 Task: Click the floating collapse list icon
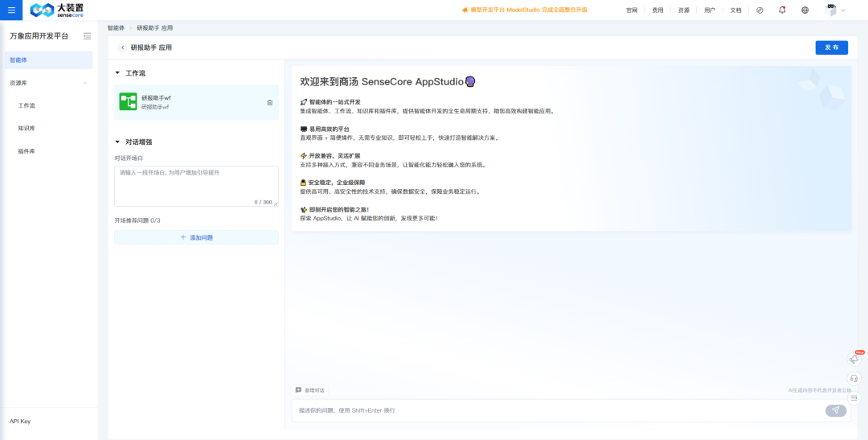click(x=854, y=398)
